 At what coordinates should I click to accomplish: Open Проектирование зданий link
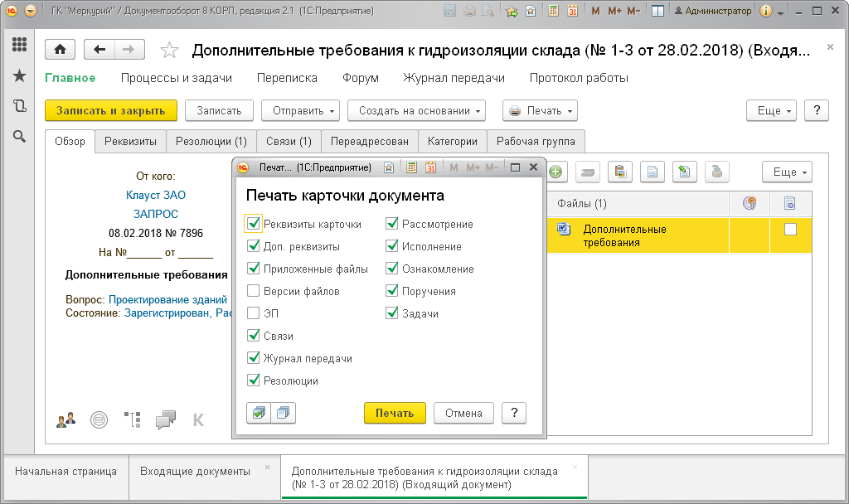(x=167, y=299)
